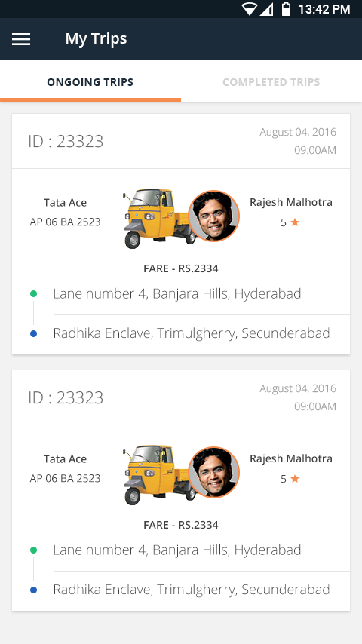The width and height of the screenshot is (362, 644).
Task: Open Rajesh Malhotra's profile photo in first trip
Action: [x=213, y=216]
